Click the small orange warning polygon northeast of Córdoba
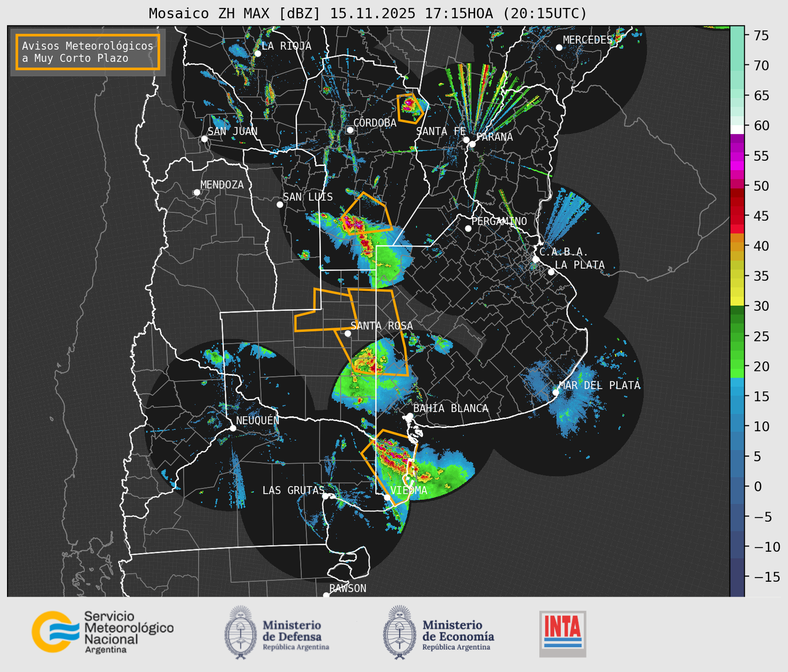788x672 pixels. [x=410, y=108]
